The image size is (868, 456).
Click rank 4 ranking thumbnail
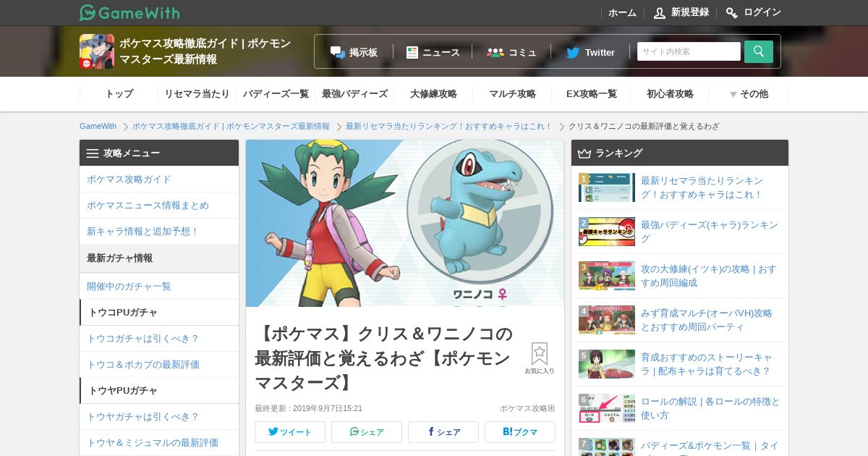[607, 320]
